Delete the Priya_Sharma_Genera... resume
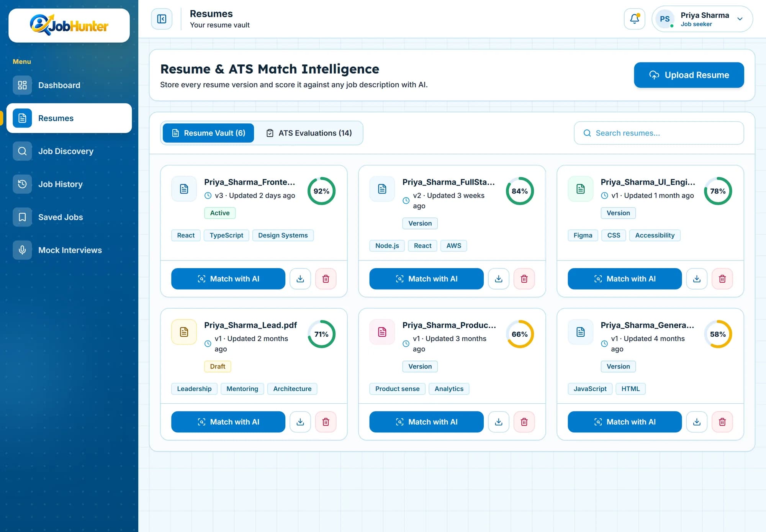The width and height of the screenshot is (766, 532). pos(722,422)
